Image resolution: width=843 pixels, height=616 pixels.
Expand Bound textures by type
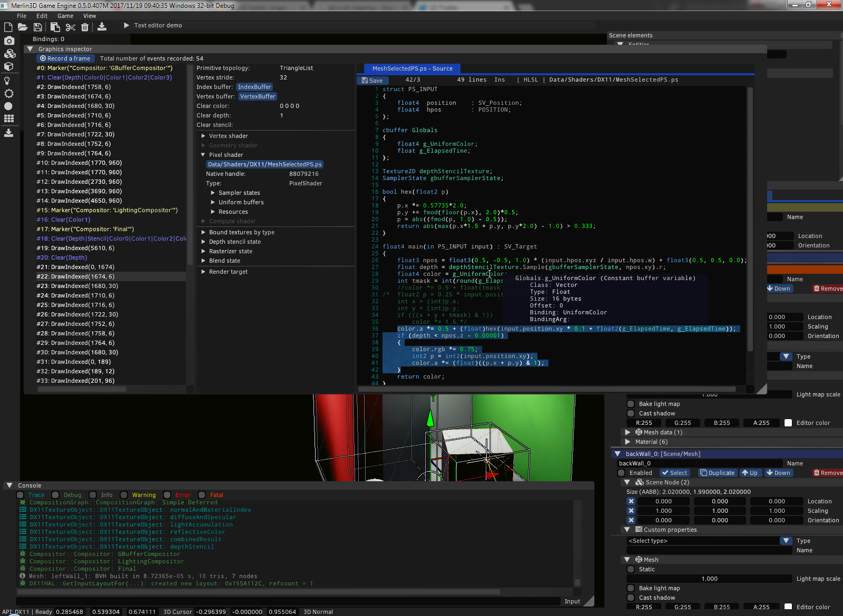click(203, 232)
